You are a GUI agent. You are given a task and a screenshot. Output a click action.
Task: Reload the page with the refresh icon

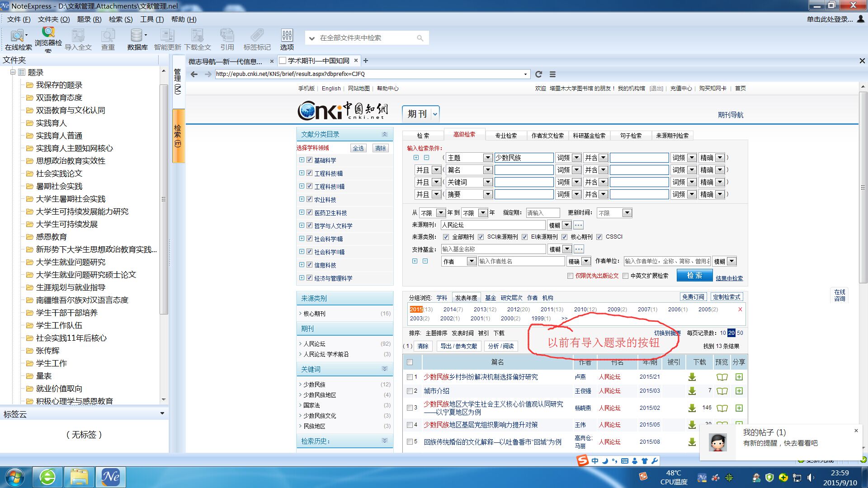pos(538,74)
